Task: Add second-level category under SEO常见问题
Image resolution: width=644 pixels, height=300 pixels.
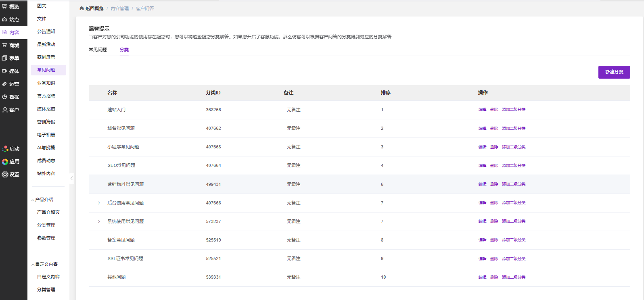Action: [x=514, y=166]
